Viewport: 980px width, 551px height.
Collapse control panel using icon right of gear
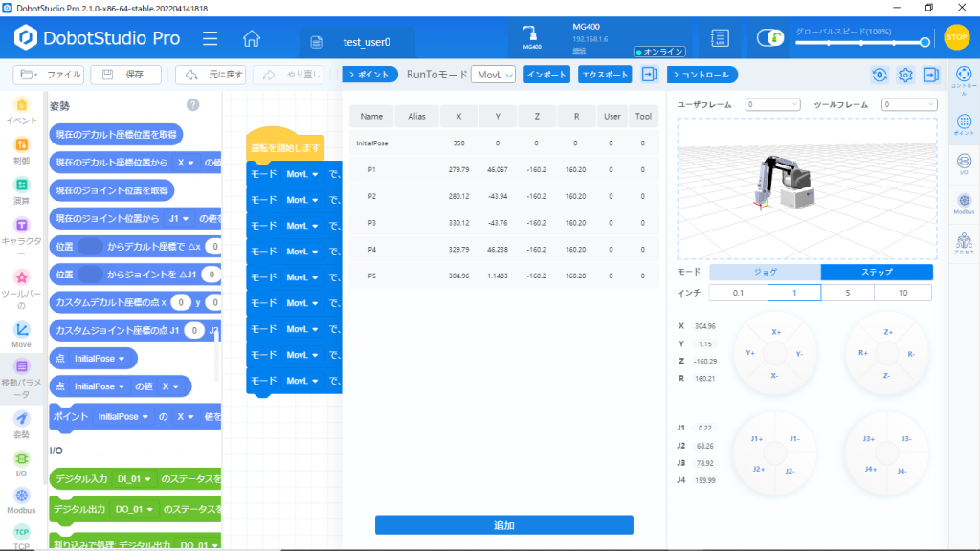click(931, 75)
